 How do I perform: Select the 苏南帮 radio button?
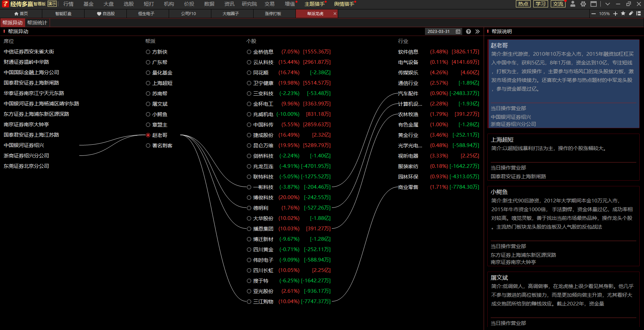148,93
